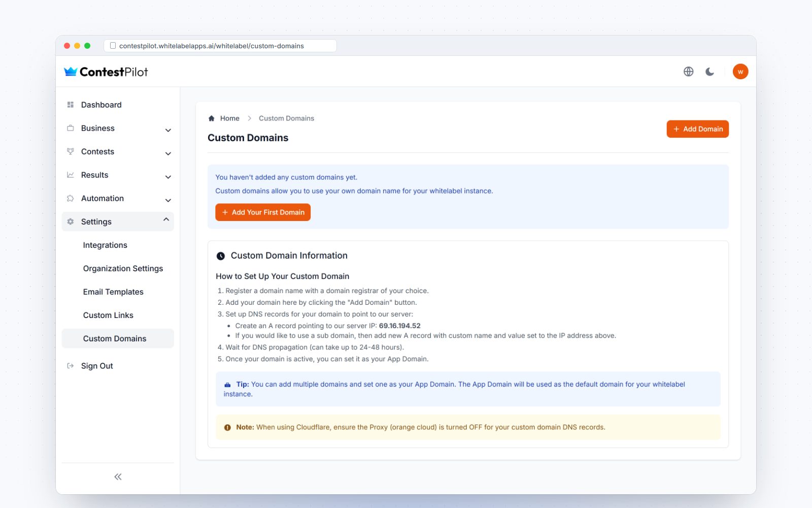The image size is (812, 508).
Task: Click the Contests trophy icon
Action: pyautogui.click(x=71, y=151)
